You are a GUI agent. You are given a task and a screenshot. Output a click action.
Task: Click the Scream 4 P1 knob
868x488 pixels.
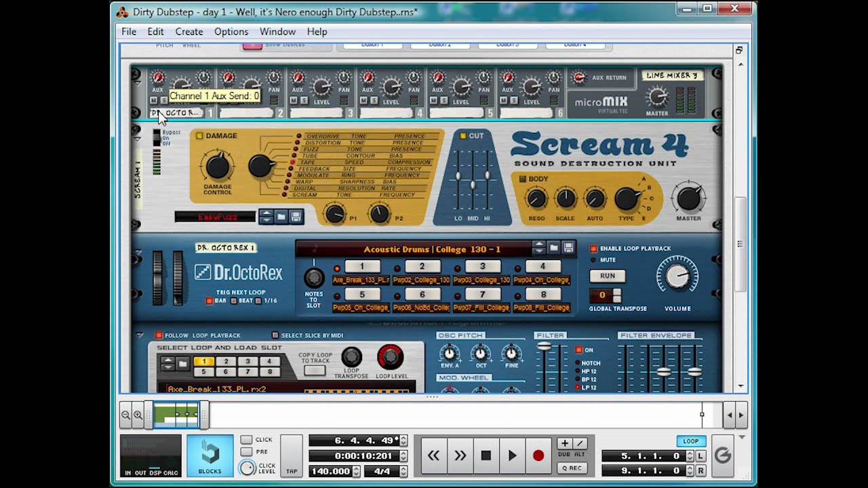(334, 214)
